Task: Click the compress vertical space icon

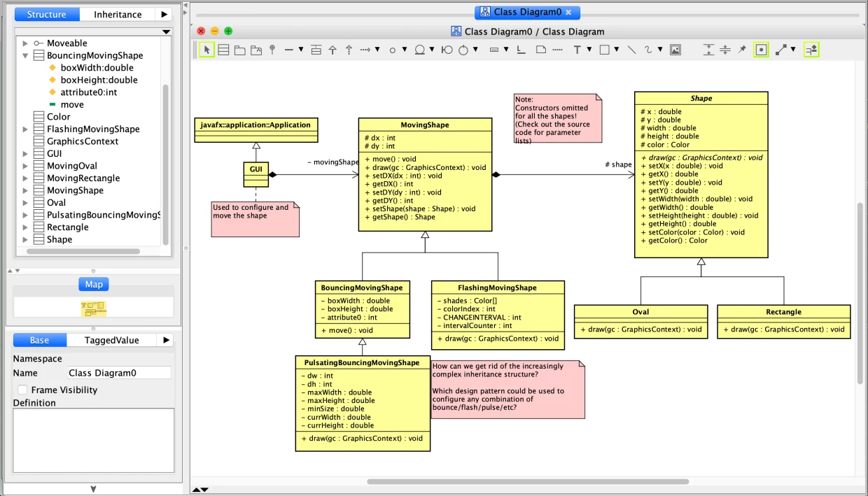Action: pyautogui.click(x=725, y=50)
